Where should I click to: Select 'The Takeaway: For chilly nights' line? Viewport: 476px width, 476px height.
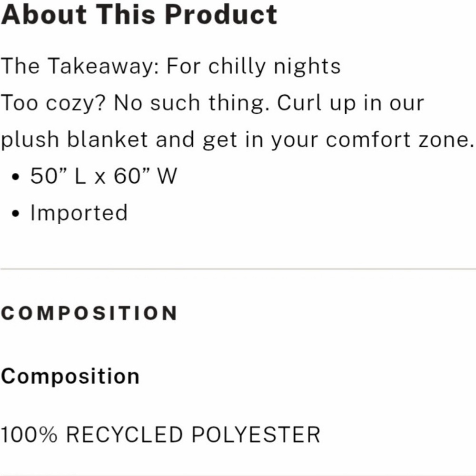coord(171,66)
